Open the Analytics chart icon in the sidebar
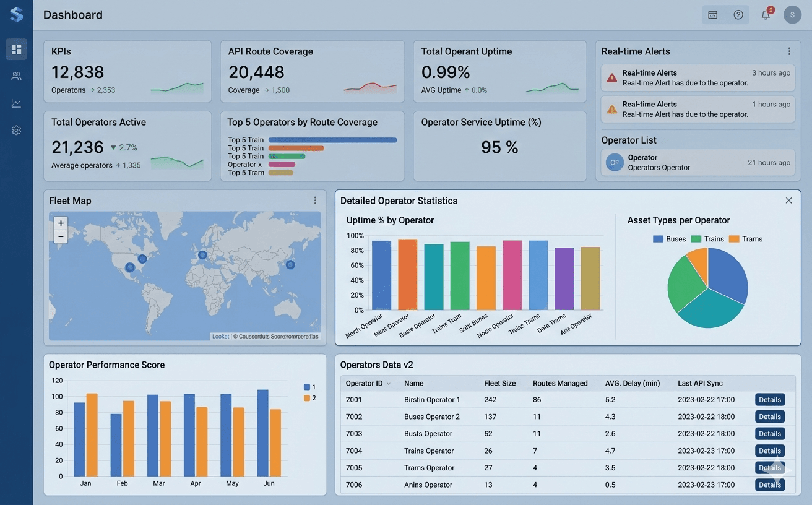812x505 pixels. pos(16,103)
